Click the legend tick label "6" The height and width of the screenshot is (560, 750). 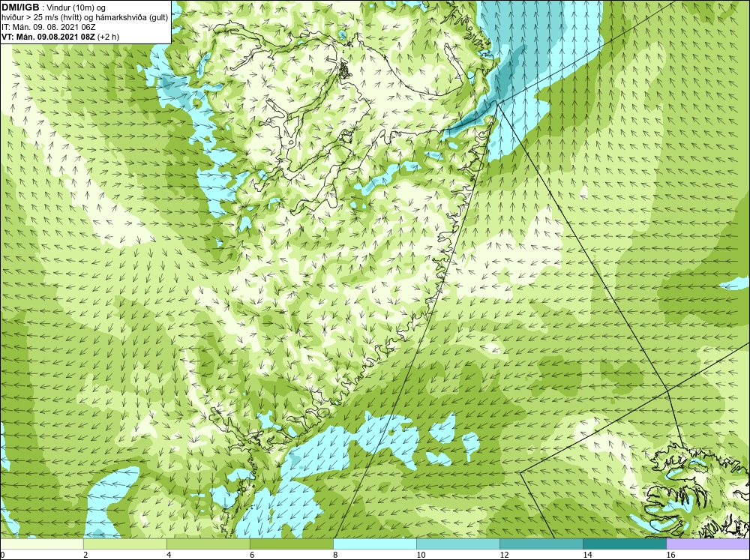click(x=252, y=555)
